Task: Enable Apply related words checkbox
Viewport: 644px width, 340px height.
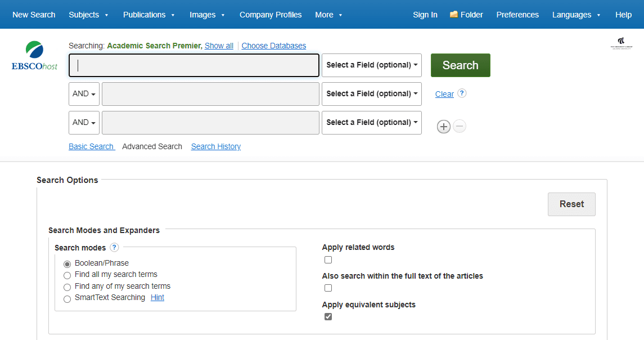Action: pos(328,260)
